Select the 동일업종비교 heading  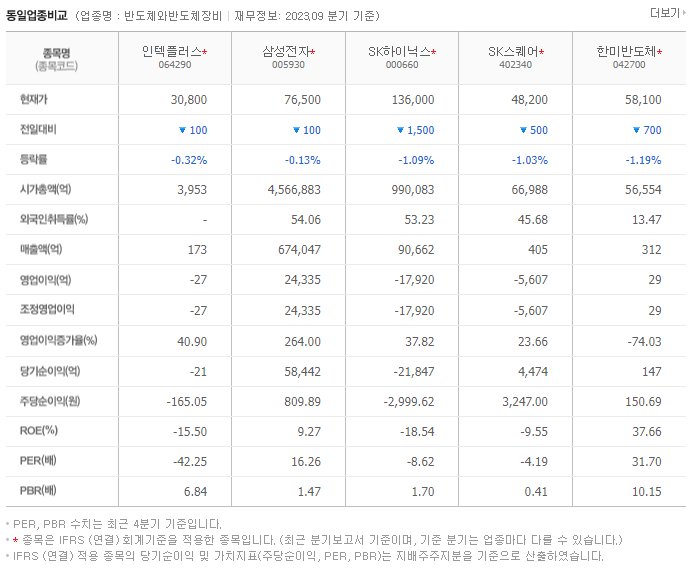37,16
